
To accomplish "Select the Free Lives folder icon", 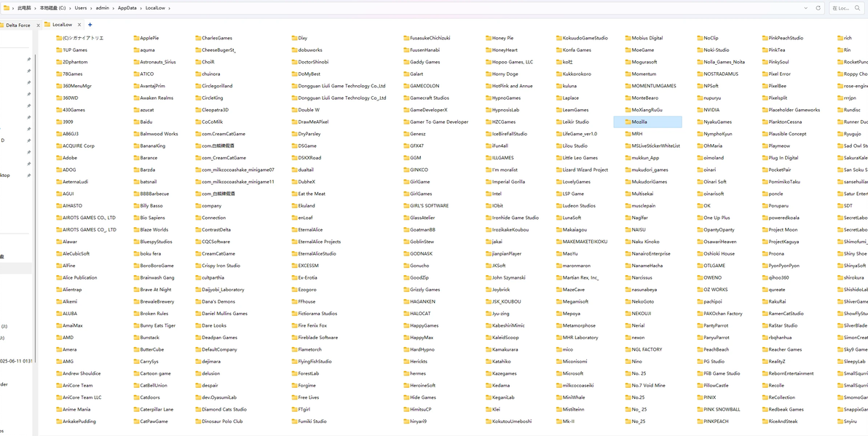I will tap(294, 397).
